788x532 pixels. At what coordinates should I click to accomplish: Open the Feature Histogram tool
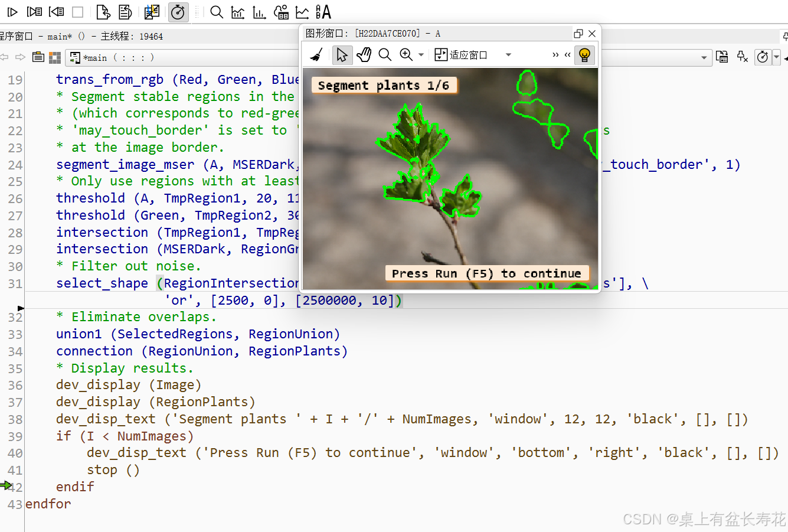(x=259, y=12)
